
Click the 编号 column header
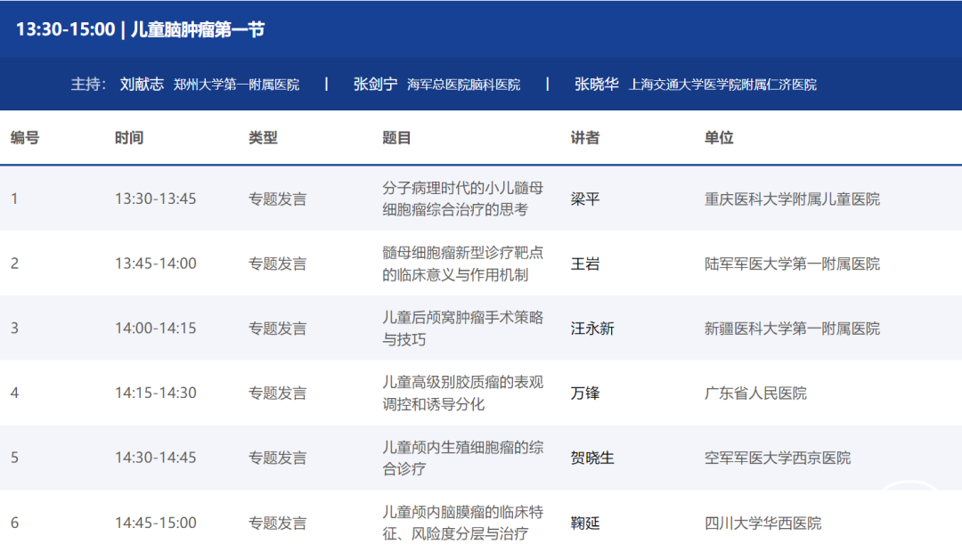tap(25, 138)
